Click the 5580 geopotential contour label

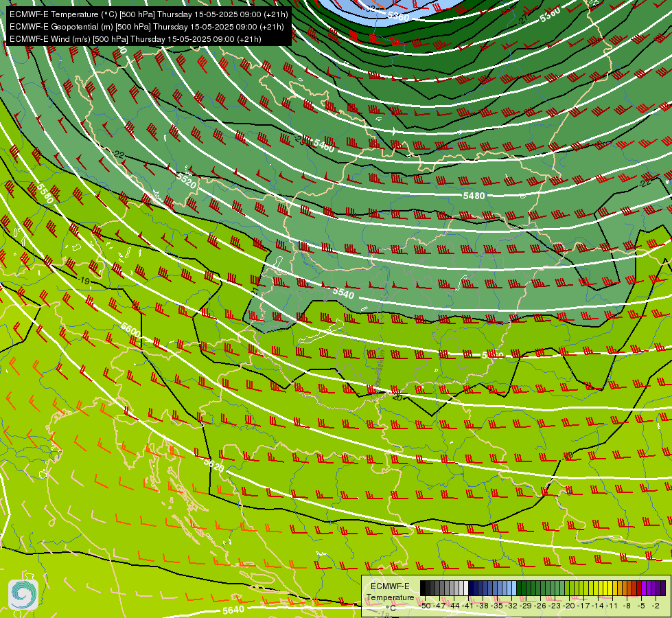[x=45, y=194]
